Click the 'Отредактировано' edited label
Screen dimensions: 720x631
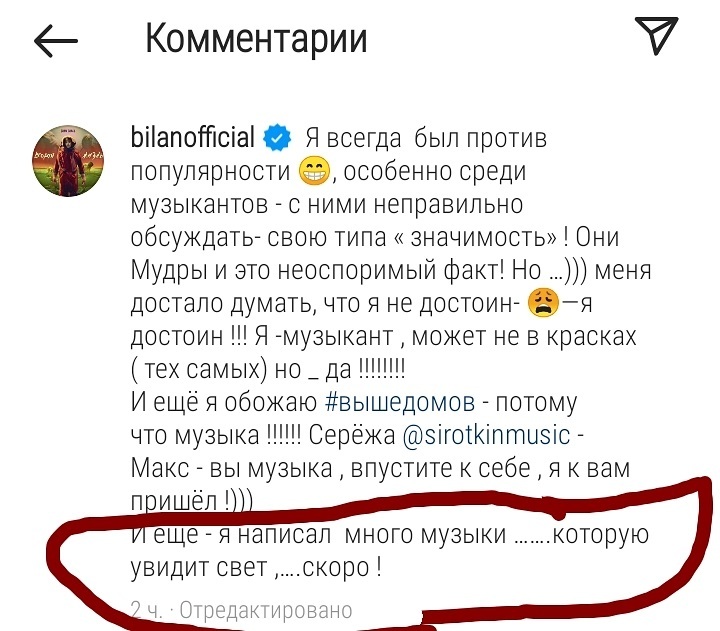(266, 610)
